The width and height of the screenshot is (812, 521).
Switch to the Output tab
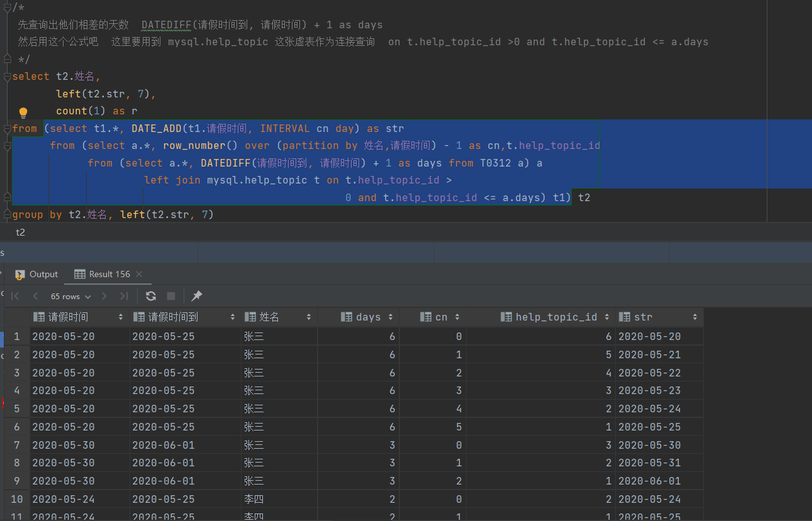(36, 274)
